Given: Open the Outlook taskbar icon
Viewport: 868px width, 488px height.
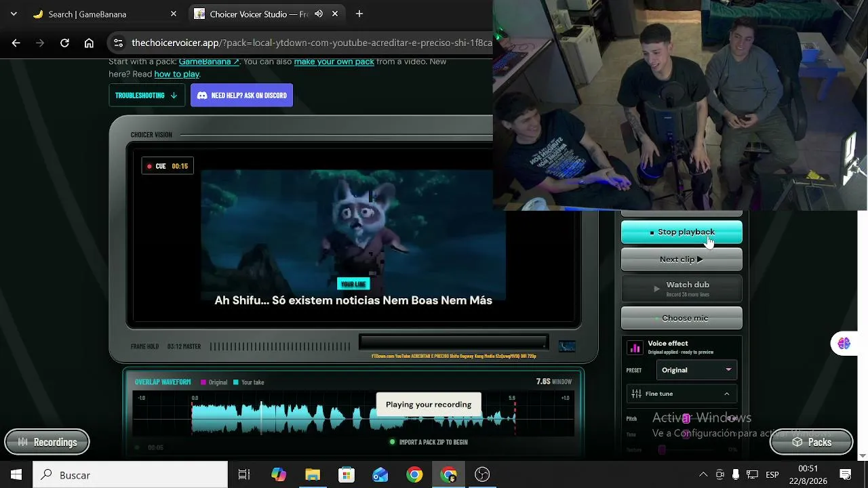Looking at the screenshot, I should 380,474.
